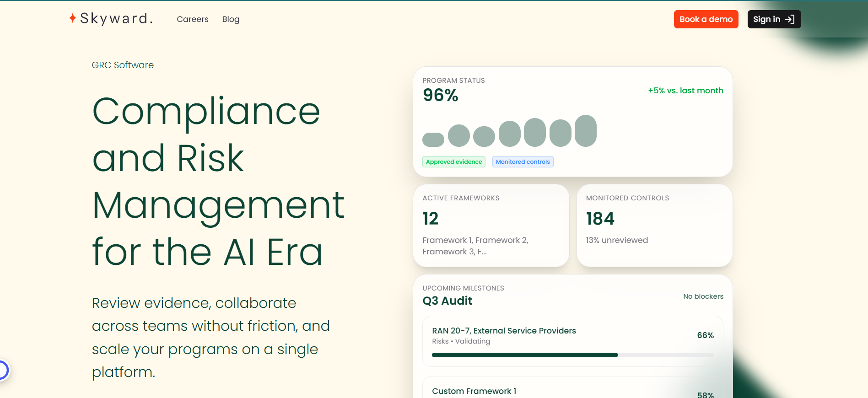Click the Approved evidence tag
Viewport: 868px width, 398px height.
454,162
